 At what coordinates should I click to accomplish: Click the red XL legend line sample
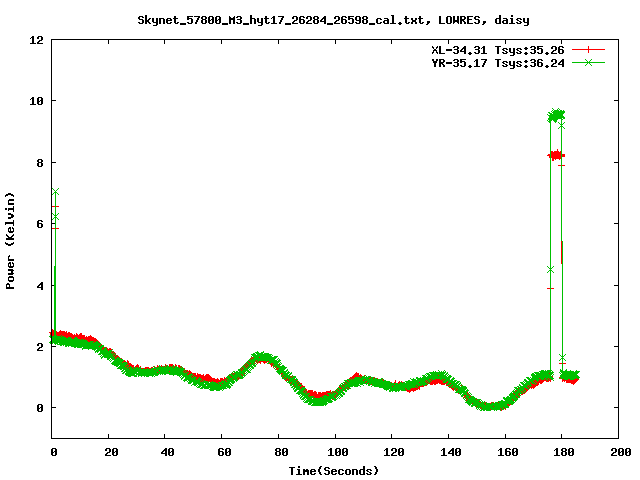588,50
